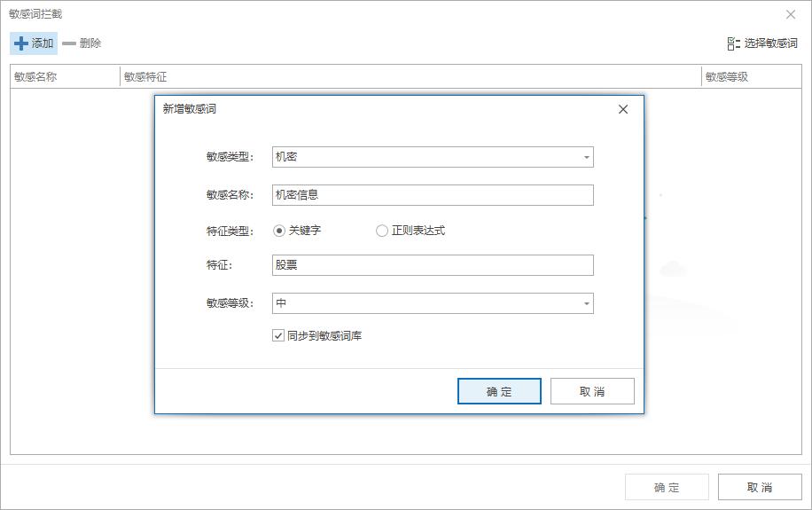Click the 选择敏感词 label text
The height and width of the screenshot is (510, 812).
pos(770,43)
